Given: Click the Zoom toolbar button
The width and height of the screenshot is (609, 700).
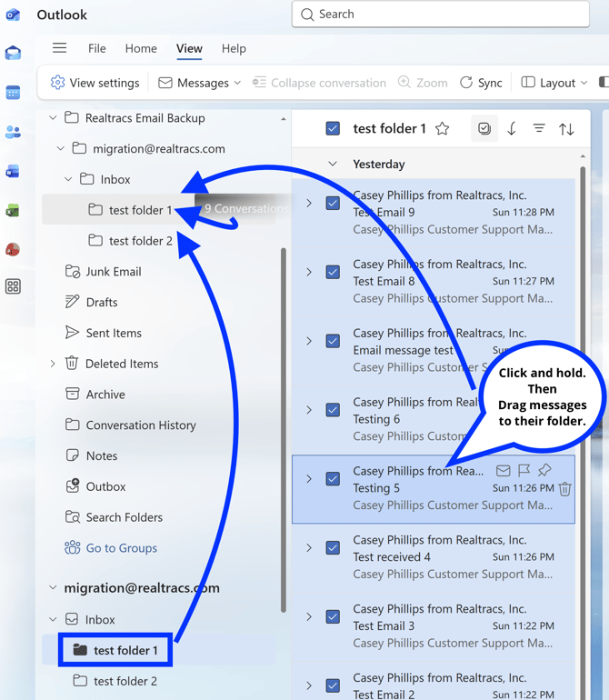Looking at the screenshot, I should pyautogui.click(x=423, y=83).
